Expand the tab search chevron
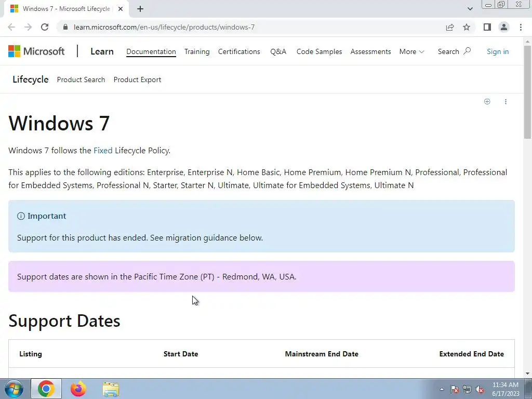The width and height of the screenshot is (532, 399). (x=470, y=9)
